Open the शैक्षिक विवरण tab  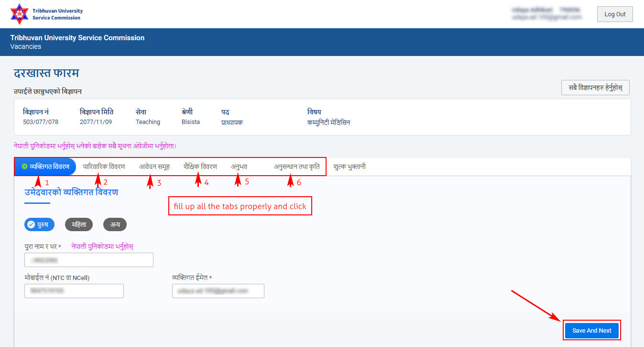(200, 167)
